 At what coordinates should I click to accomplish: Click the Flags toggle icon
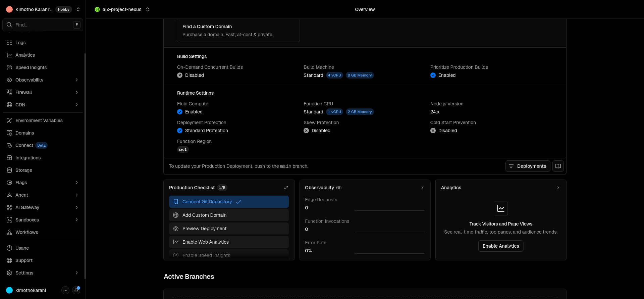9,183
